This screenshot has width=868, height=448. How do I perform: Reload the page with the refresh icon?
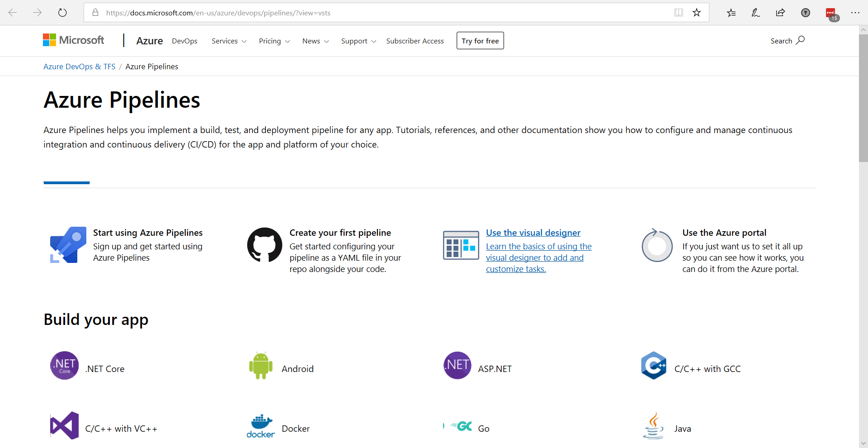click(x=62, y=13)
